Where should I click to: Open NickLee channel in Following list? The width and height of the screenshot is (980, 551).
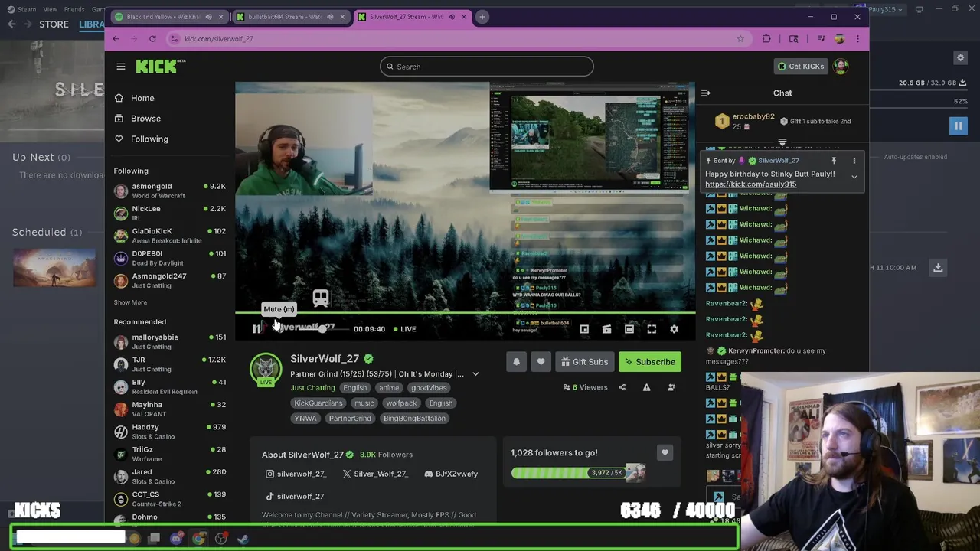[169, 213]
